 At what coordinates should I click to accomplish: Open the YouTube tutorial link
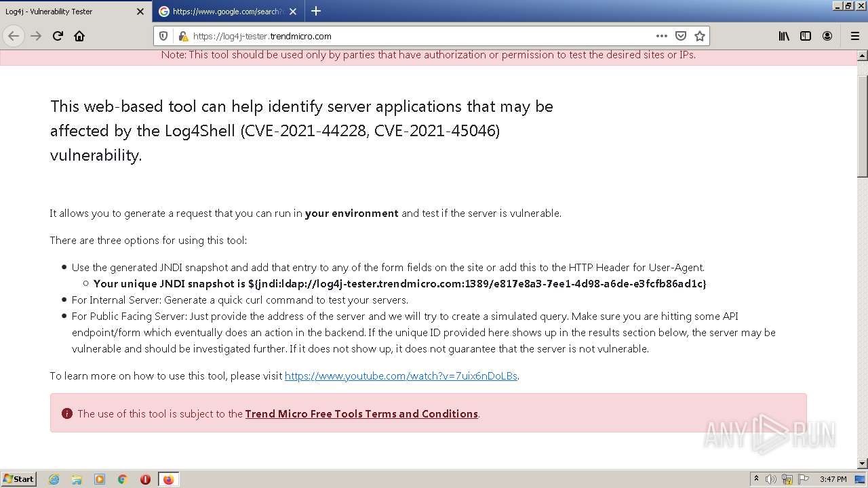(x=401, y=376)
